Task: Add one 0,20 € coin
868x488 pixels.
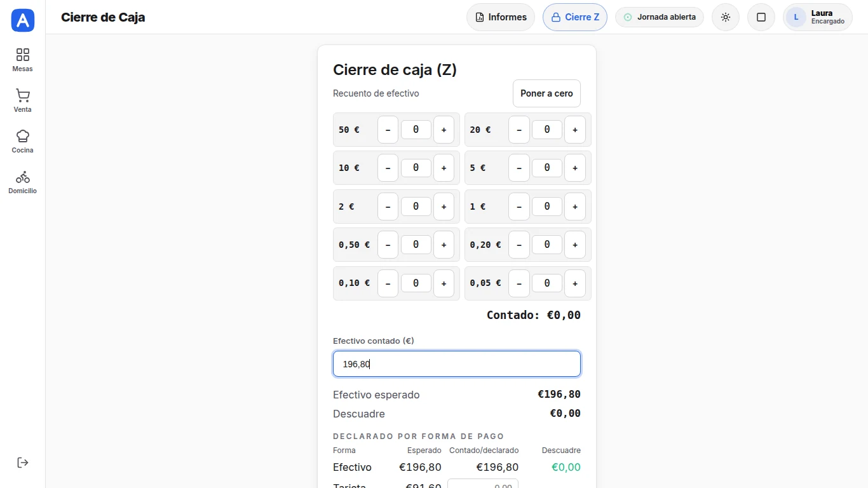Action: click(575, 245)
